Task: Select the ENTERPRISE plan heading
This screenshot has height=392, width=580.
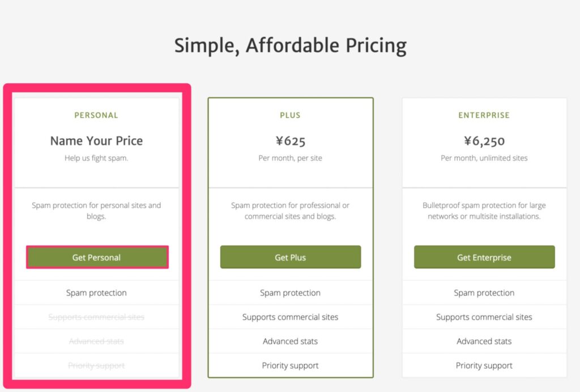Action: point(484,116)
